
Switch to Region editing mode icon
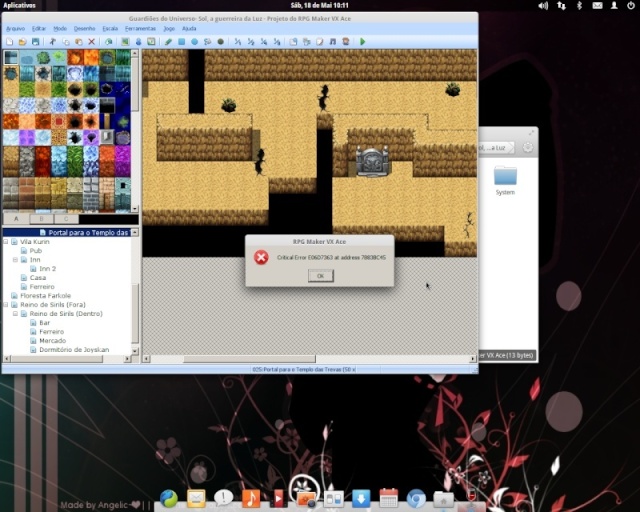click(x=151, y=42)
